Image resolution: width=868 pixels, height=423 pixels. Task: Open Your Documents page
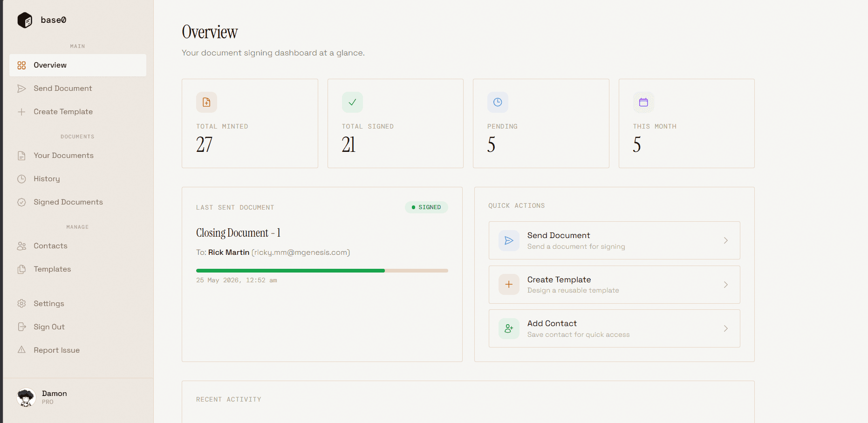click(78, 156)
